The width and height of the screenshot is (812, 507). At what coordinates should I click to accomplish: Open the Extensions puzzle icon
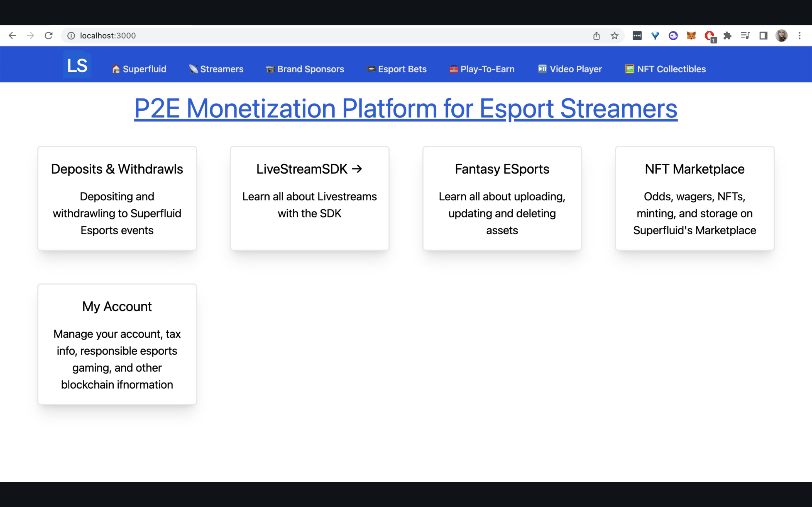tap(727, 35)
